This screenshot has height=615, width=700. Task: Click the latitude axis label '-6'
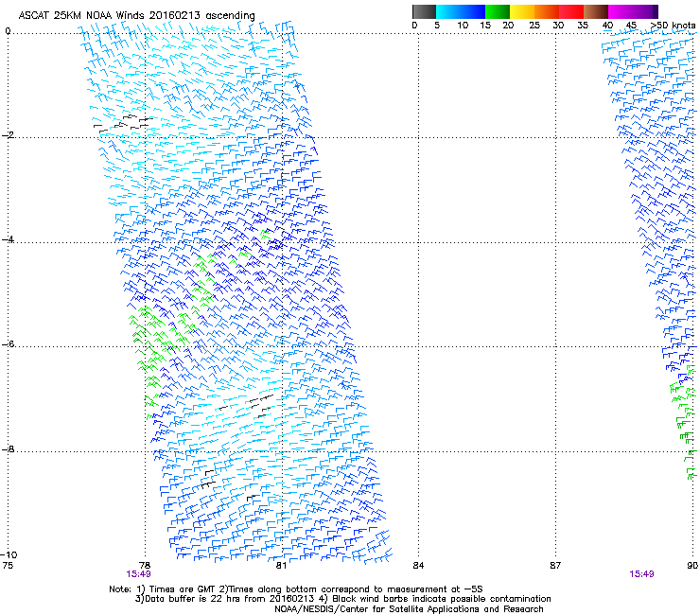pos(8,343)
